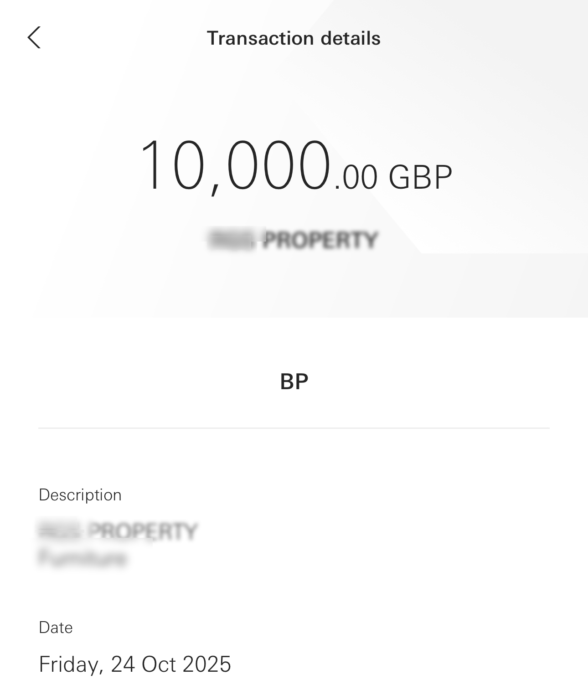Click blurred prefix in the Description value
Screen dimensions: 588x700
(60, 531)
